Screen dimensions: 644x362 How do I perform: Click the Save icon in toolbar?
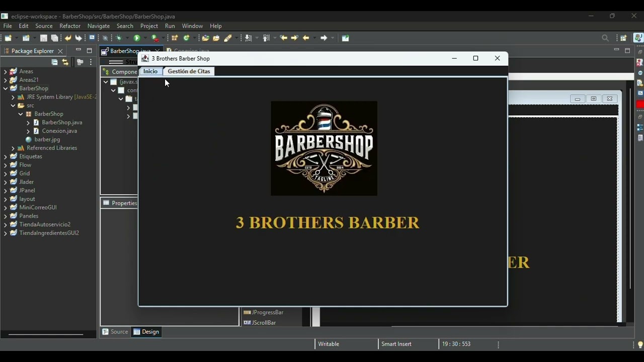pyautogui.click(x=43, y=38)
